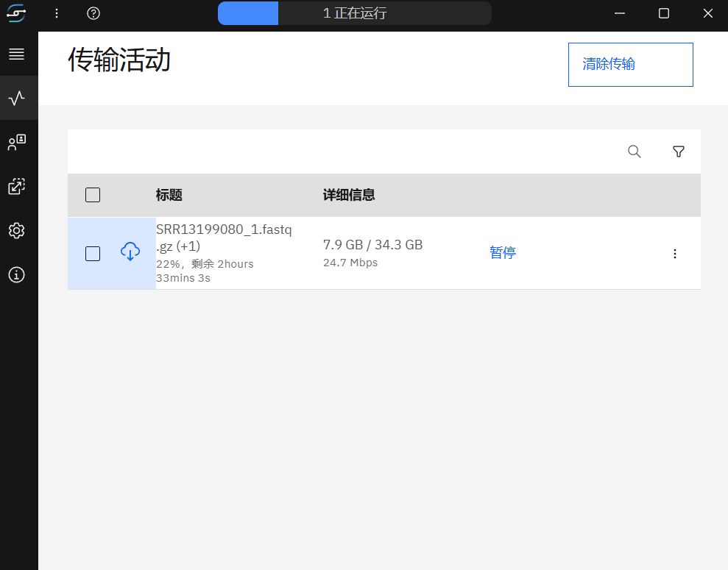Click the 22% remaining time text
This screenshot has height=570, width=728.
tap(205, 271)
